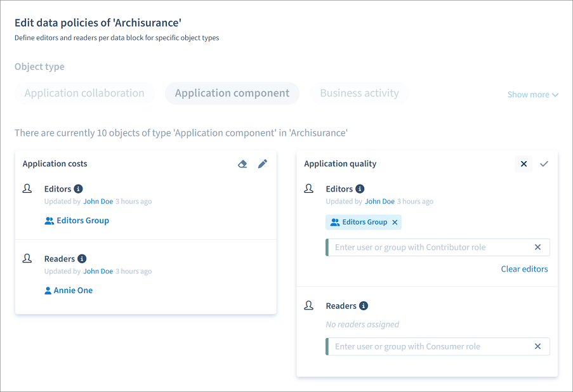Open Editors Group link in Application costs

tap(82, 221)
